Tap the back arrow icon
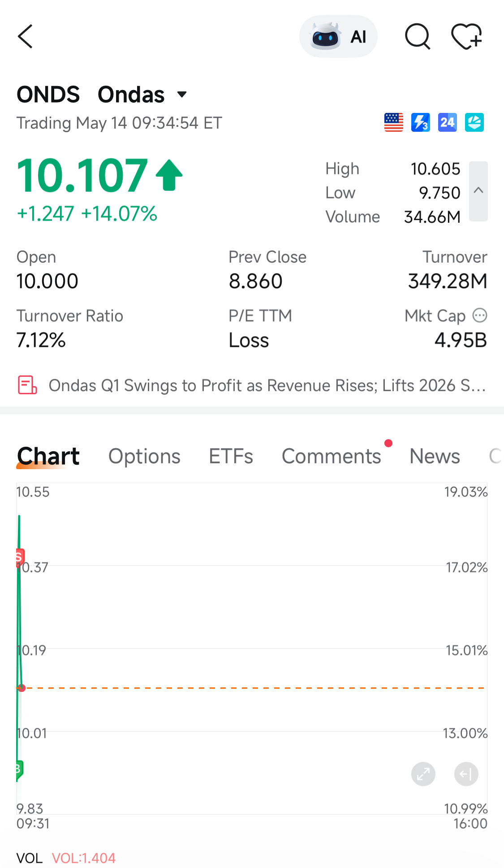This screenshot has width=504, height=868. click(x=26, y=36)
